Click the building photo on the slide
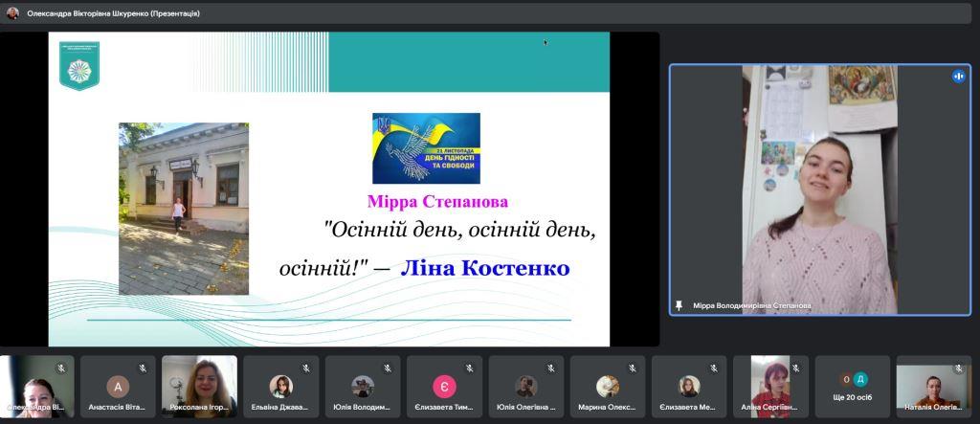Screen dimensions: 980x424 click(x=184, y=209)
